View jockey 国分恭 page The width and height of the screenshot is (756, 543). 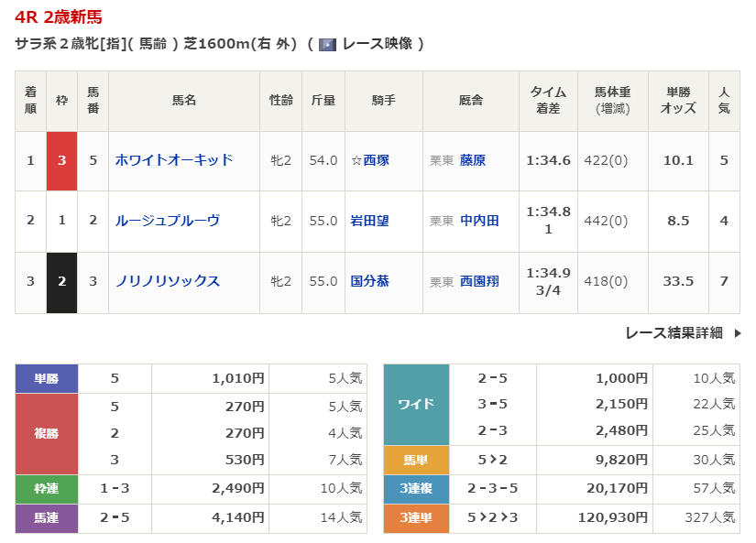tap(369, 281)
